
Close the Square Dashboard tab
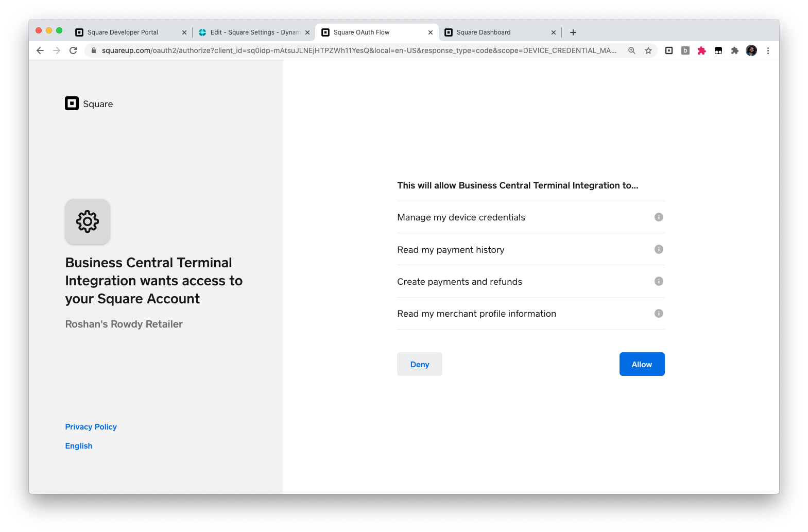pos(554,32)
